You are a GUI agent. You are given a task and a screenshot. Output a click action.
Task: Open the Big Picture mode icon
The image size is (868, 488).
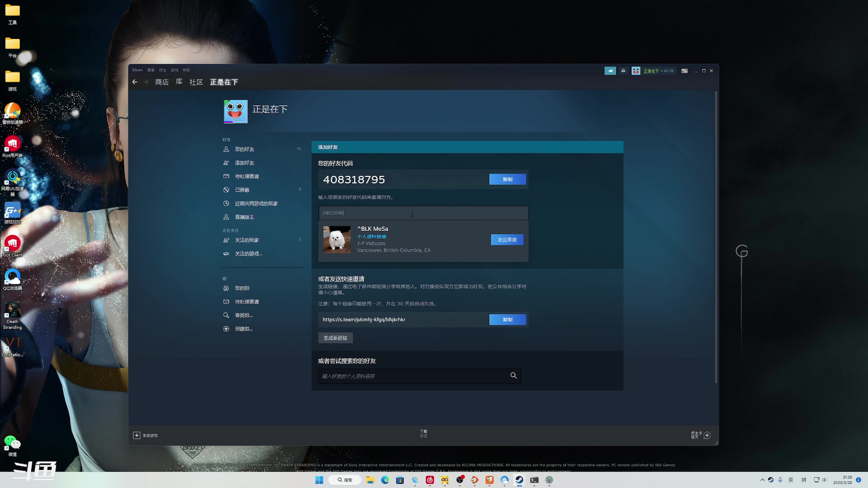pyautogui.click(x=684, y=71)
